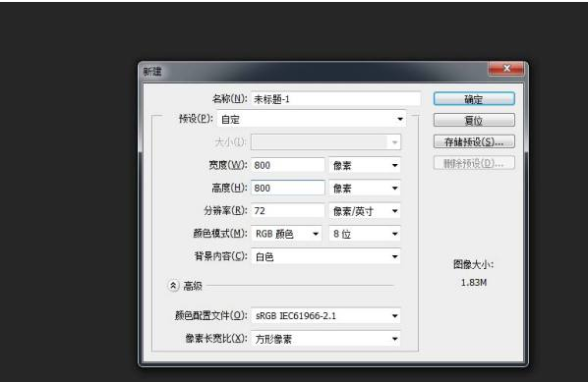This screenshot has width=588, height=382.
Task: Open pixel aspect ratio dropdown 方形像素
Action: click(325, 339)
